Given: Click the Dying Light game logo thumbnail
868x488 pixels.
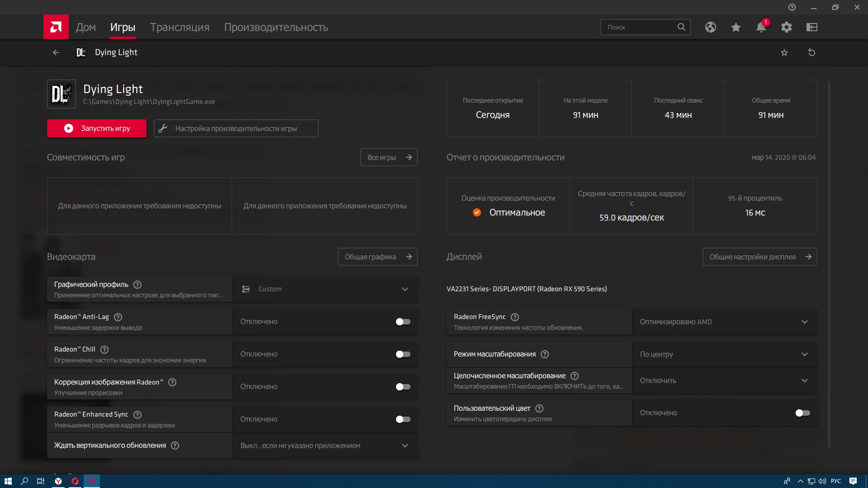Looking at the screenshot, I should (x=61, y=94).
